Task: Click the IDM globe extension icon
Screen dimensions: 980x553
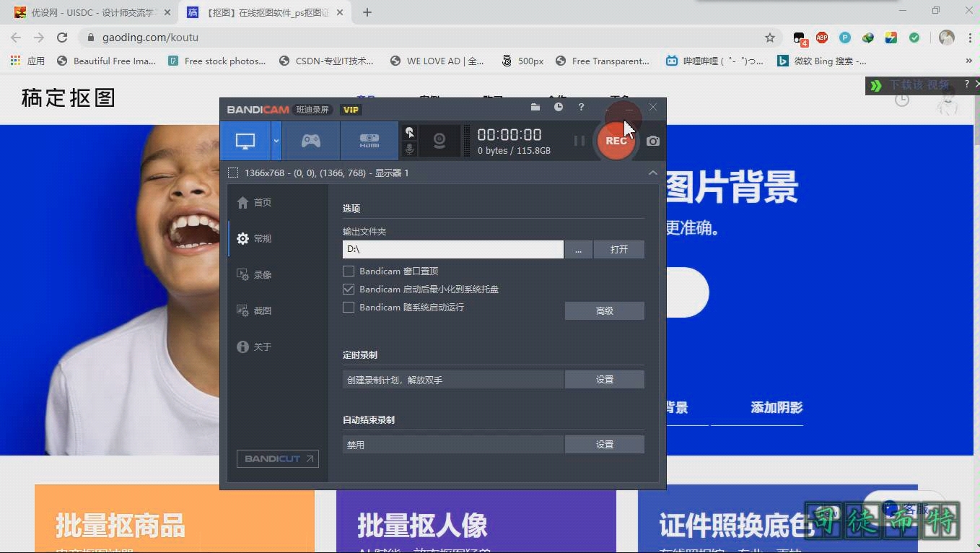Action: click(x=868, y=38)
